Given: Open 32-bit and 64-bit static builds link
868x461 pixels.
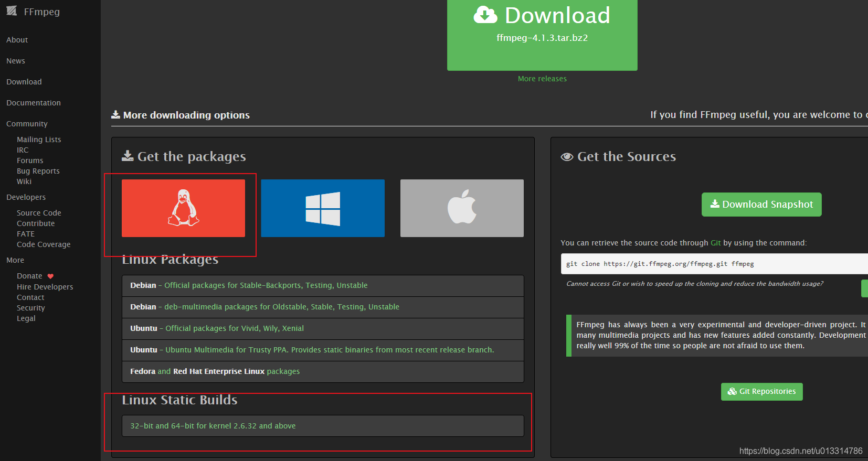Looking at the screenshot, I should 213,426.
